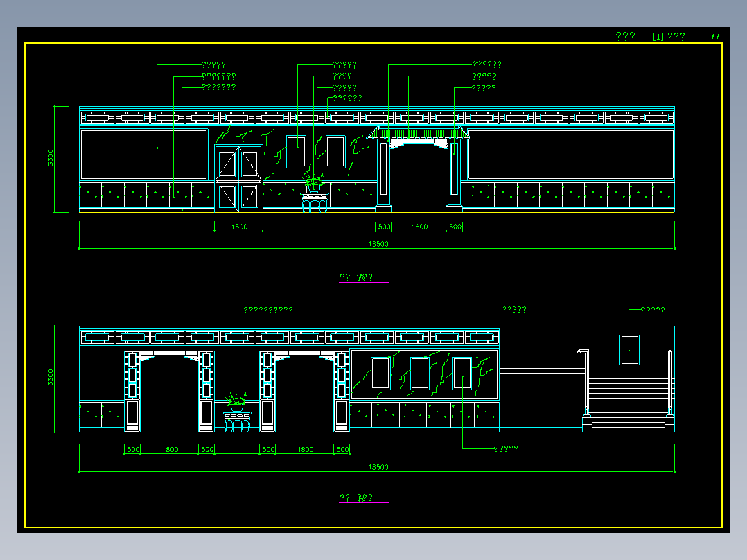
Task: Select the 18500 dimension of elevation A
Action: click(378, 244)
